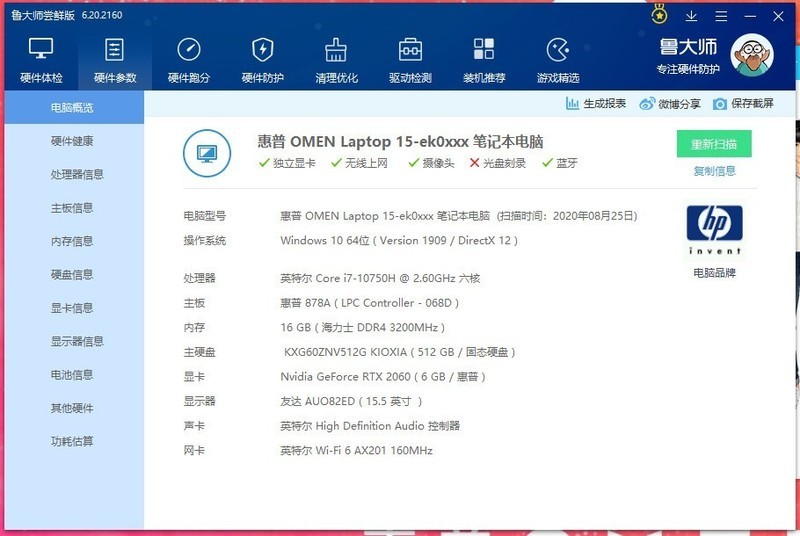Click the 光盘刻录 unsupported status
Image resolution: width=800 pixels, height=536 pixels.
click(497, 163)
